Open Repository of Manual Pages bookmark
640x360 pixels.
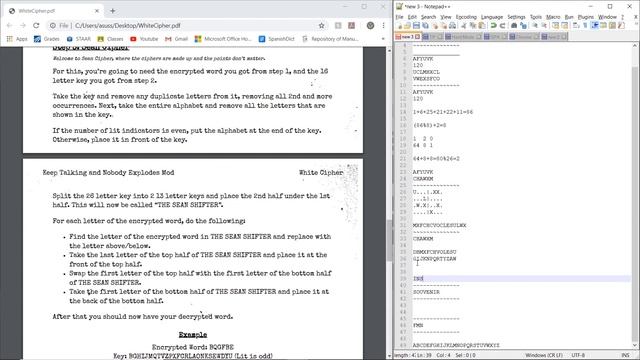[330, 39]
